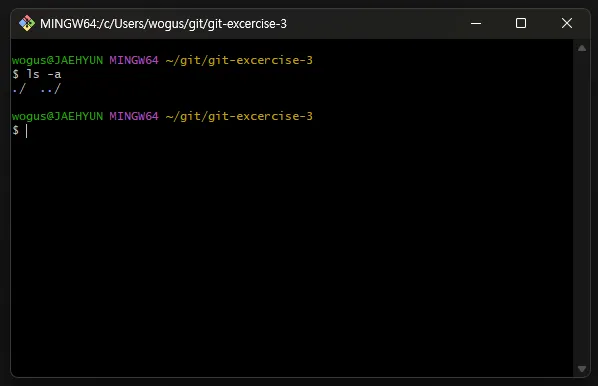This screenshot has height=386, width=598.
Task: Click the scrollbar up arrow
Action: [582, 48]
